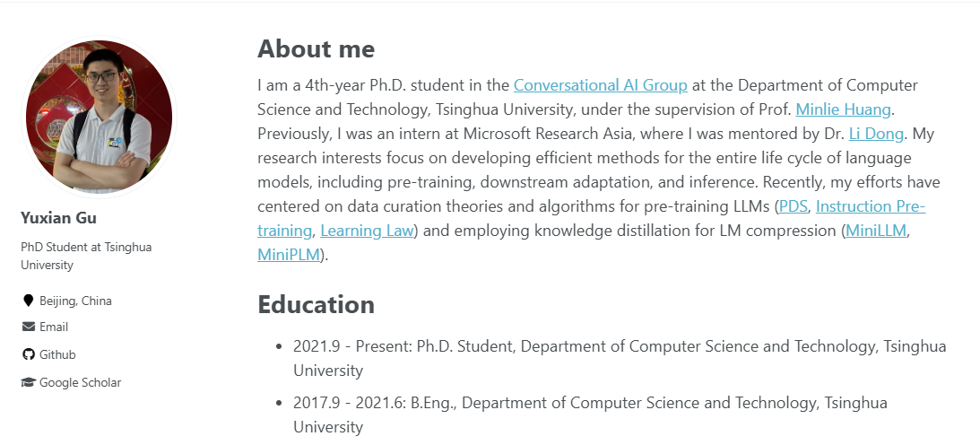Follow the Minlie Huang link

[x=844, y=110]
